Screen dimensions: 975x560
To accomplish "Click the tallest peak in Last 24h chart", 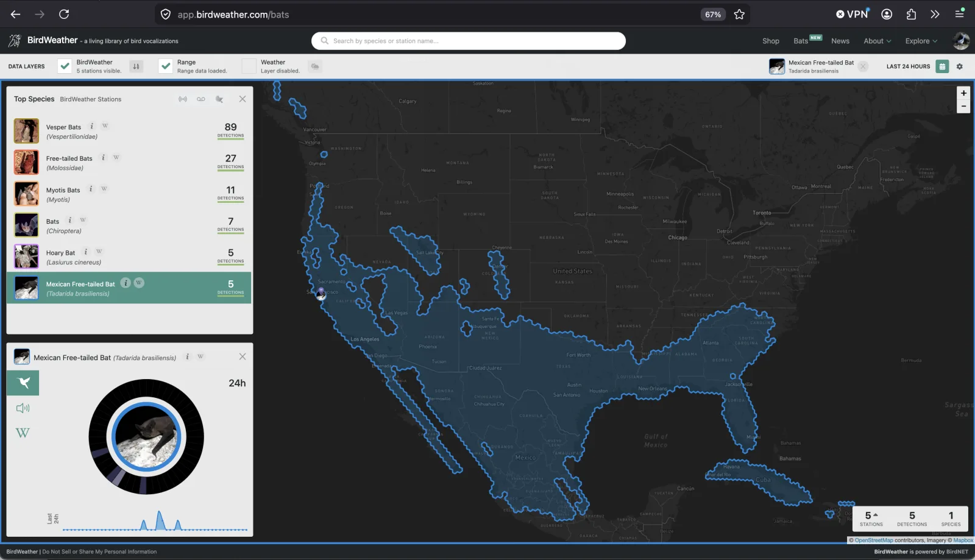I will click(x=160, y=520).
